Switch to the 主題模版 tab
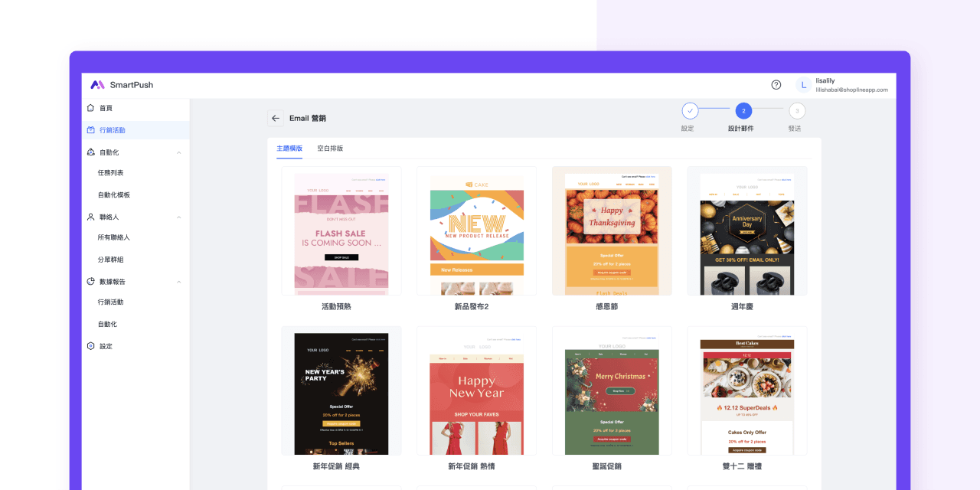 point(289,149)
